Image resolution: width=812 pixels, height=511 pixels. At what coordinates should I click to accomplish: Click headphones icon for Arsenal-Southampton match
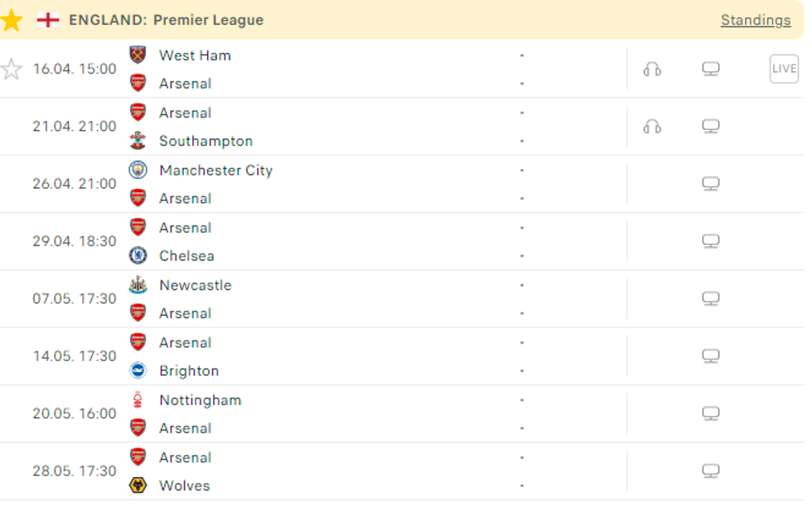point(652,127)
